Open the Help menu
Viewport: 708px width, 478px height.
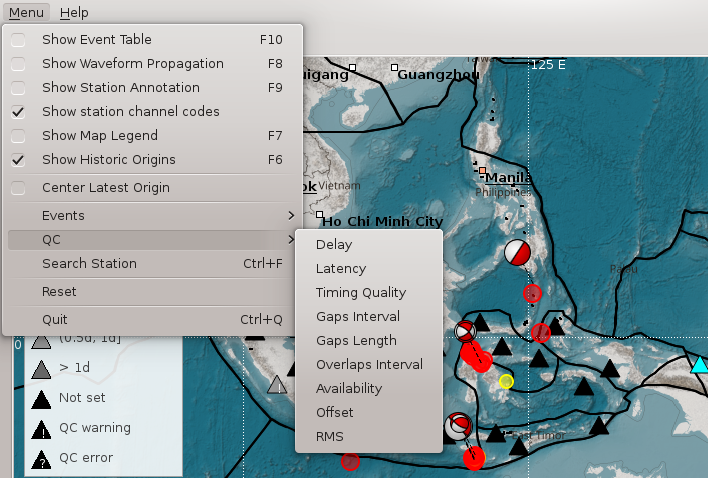pyautogui.click(x=74, y=12)
